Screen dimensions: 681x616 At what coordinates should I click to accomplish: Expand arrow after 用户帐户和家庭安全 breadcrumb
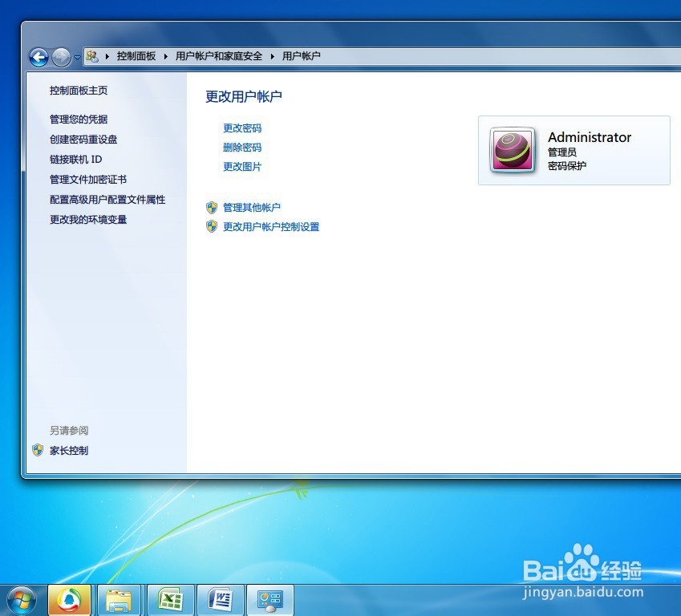pos(272,56)
